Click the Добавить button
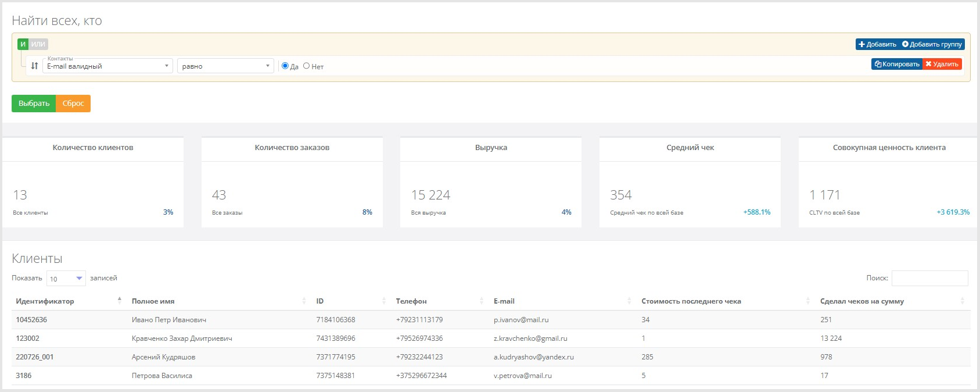Image resolution: width=980 pixels, height=392 pixels. (x=877, y=44)
